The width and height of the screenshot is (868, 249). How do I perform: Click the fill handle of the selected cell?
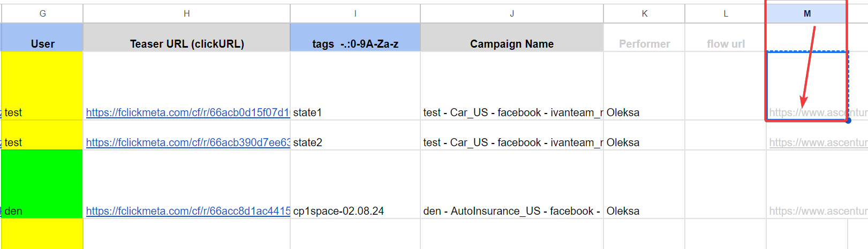pos(848,120)
